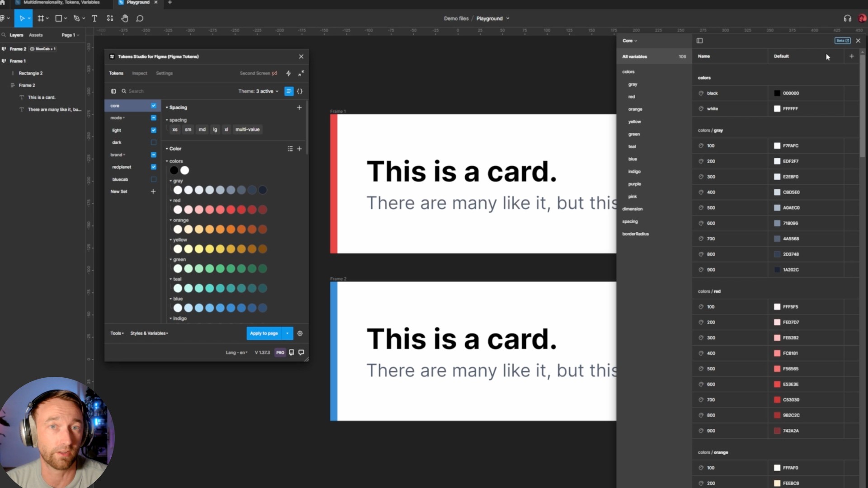Open the Pen tool
868x488 pixels.
coord(77,19)
